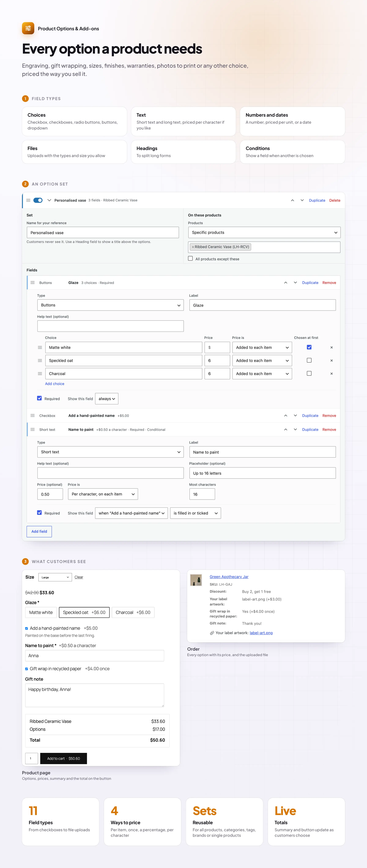Check All products except these

tap(190, 258)
